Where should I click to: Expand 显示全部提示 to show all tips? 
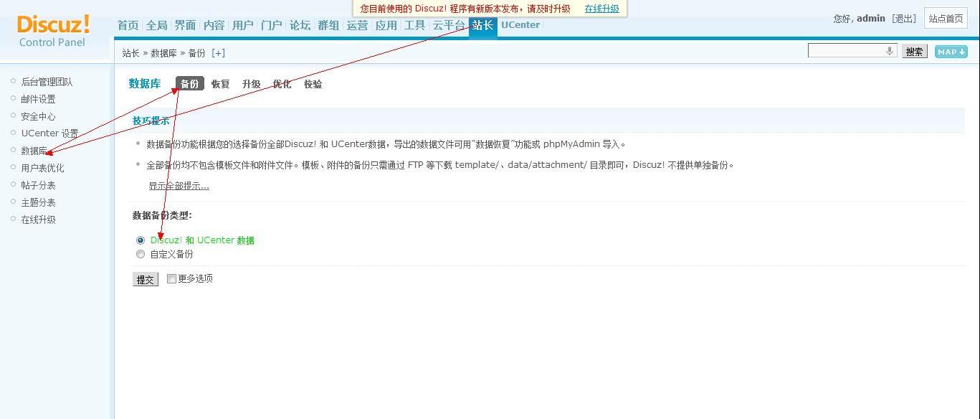(179, 185)
